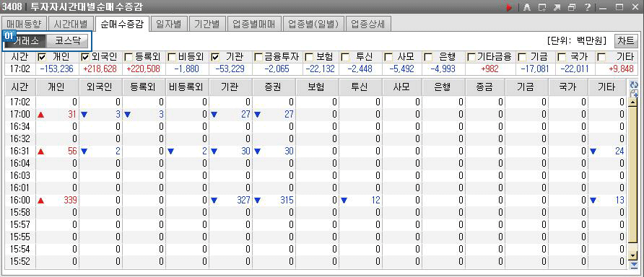
Task: Click the red arrow icon in title bar
Action: (509, 7)
